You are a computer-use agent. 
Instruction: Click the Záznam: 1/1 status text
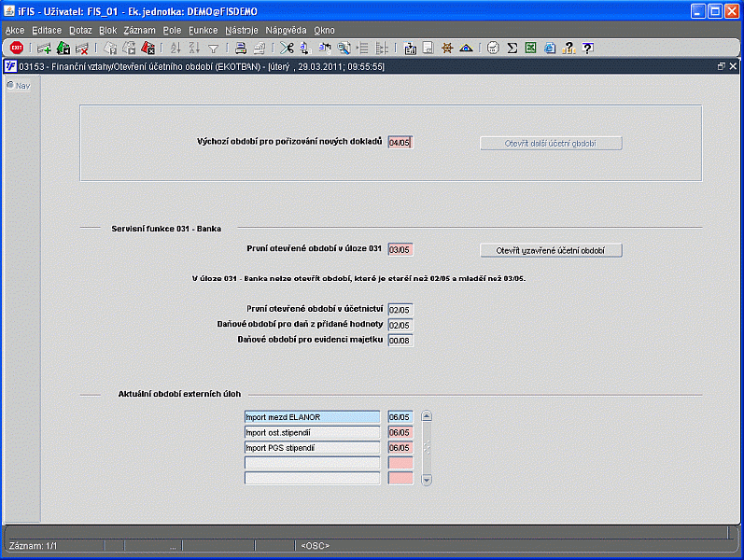[x=33, y=546]
